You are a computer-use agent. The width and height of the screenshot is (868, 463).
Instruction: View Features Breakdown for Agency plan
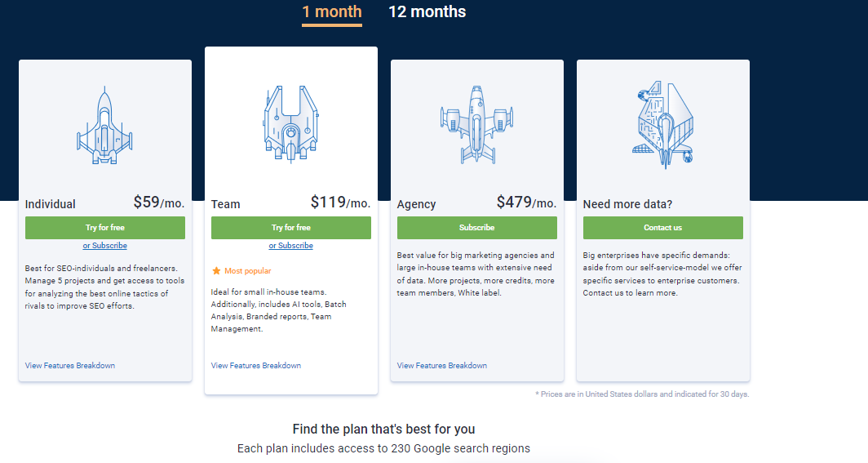pos(442,366)
